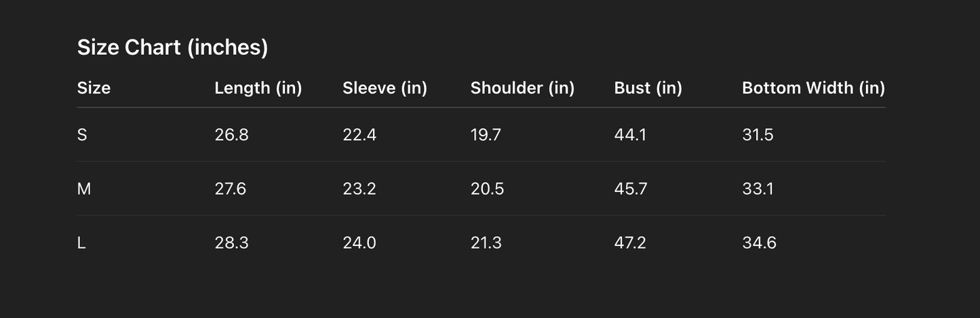This screenshot has width=980, height=318.
Task: Click the 22.4 sleeve value
Action: click(359, 135)
